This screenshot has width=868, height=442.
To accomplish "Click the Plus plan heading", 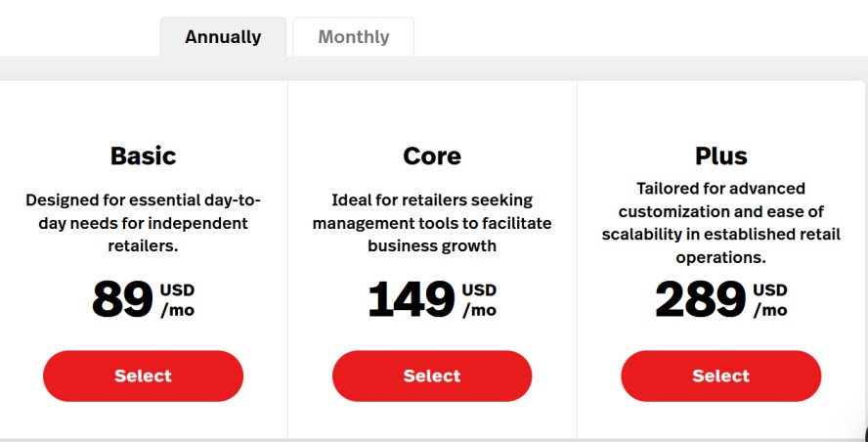I will coord(721,155).
